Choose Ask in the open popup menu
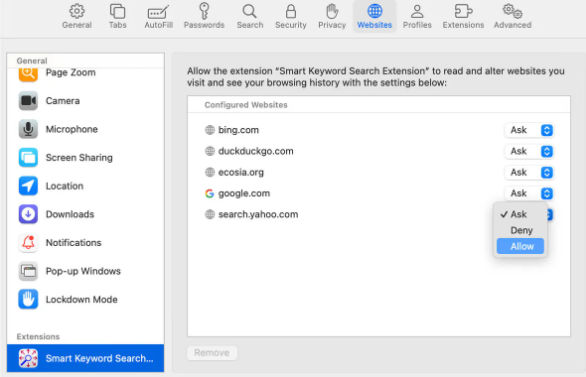 click(x=520, y=214)
